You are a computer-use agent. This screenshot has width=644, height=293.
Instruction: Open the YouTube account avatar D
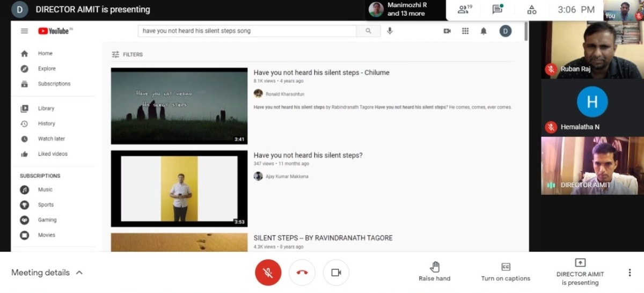point(506,31)
